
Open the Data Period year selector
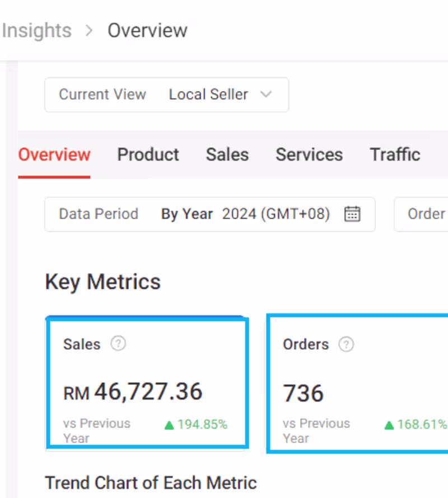(275, 214)
